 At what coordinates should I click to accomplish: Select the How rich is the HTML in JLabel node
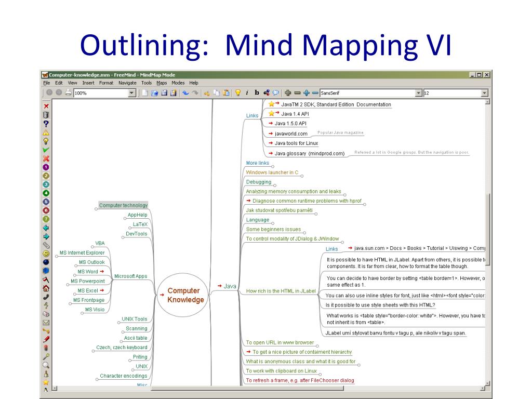pyautogui.click(x=281, y=291)
